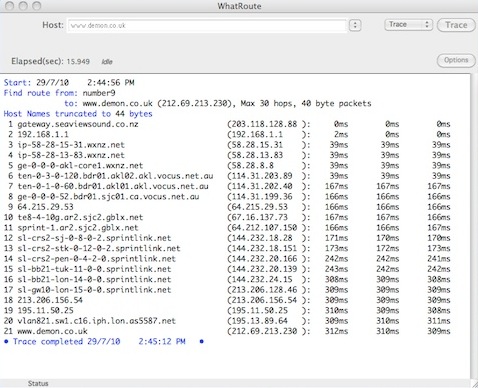
Task: Click the 241ms latency in hop 14
Action: pyautogui.click(x=439, y=258)
